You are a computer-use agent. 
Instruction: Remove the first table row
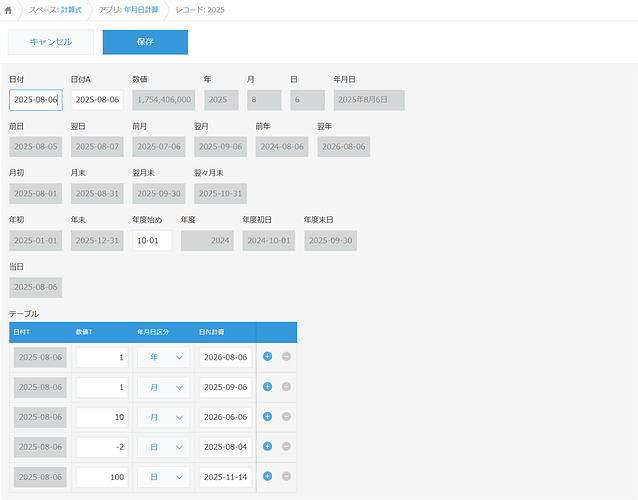pyautogui.click(x=286, y=357)
